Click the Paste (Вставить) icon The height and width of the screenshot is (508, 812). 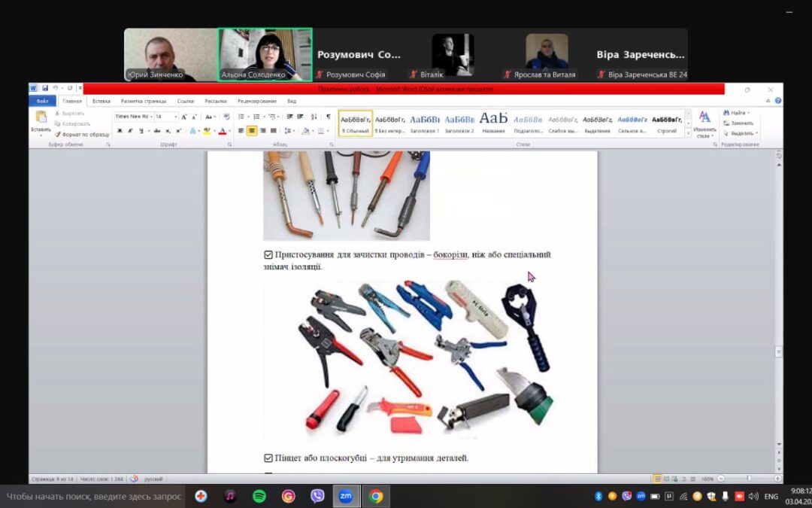[x=41, y=120]
